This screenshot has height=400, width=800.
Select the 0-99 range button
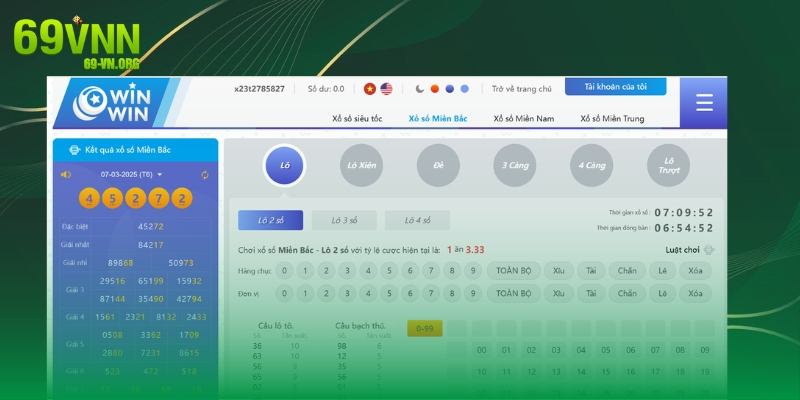424,329
